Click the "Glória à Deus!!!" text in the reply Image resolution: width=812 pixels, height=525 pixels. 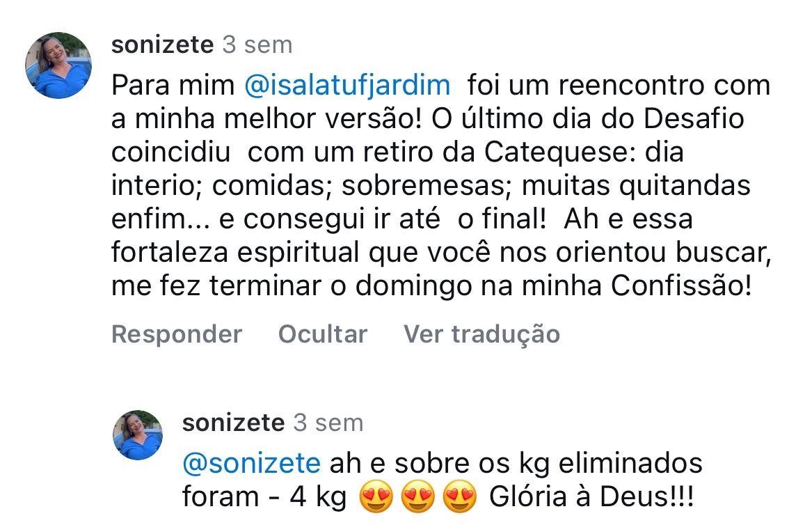coord(591,497)
